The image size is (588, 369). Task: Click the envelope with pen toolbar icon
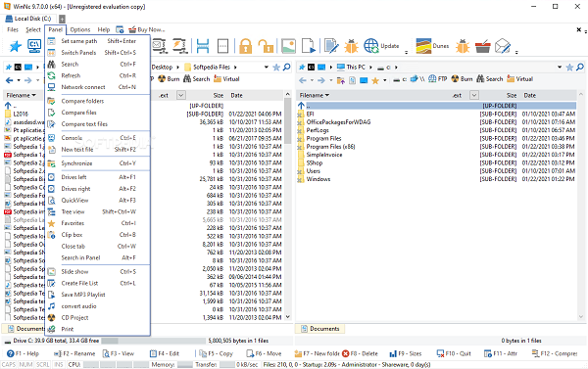[503, 46]
